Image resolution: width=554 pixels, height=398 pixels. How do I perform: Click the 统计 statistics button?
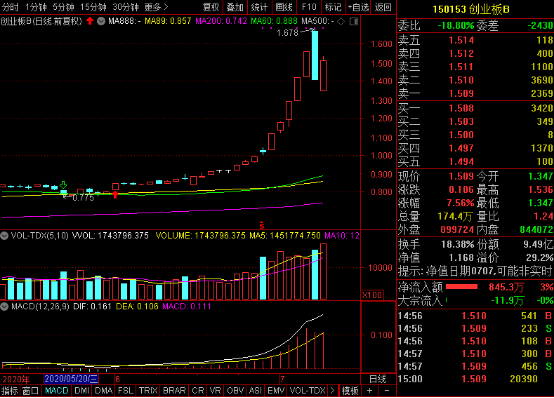point(259,7)
